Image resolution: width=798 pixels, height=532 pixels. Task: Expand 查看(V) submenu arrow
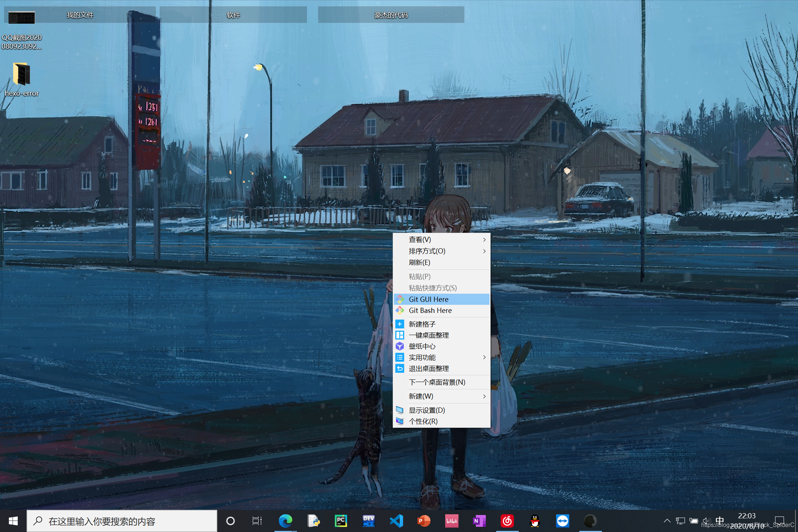484,240
